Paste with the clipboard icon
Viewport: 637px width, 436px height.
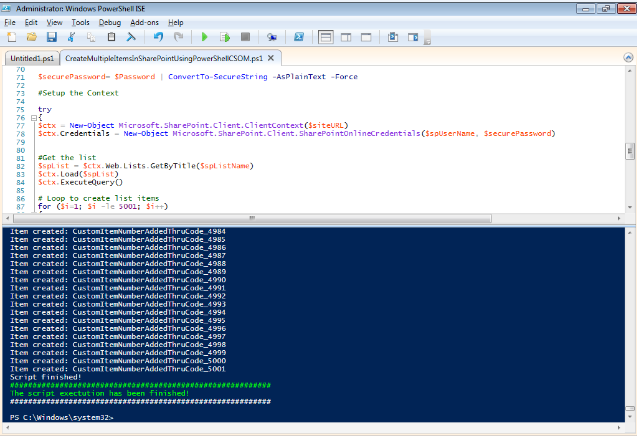tap(111, 37)
